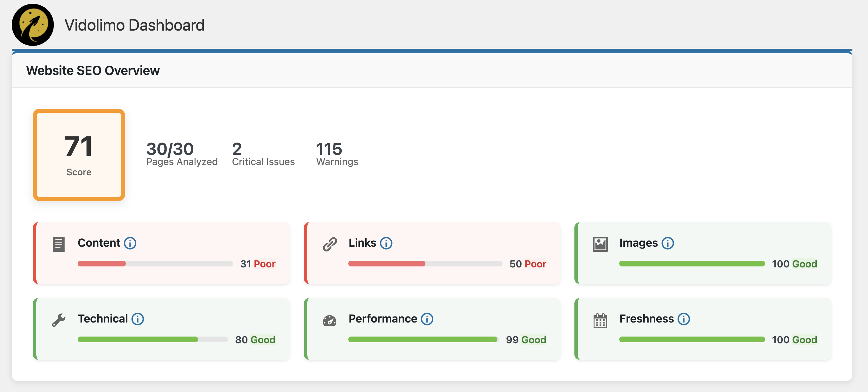Select the Links chain icon
This screenshot has width=868, height=392.
pyautogui.click(x=330, y=244)
